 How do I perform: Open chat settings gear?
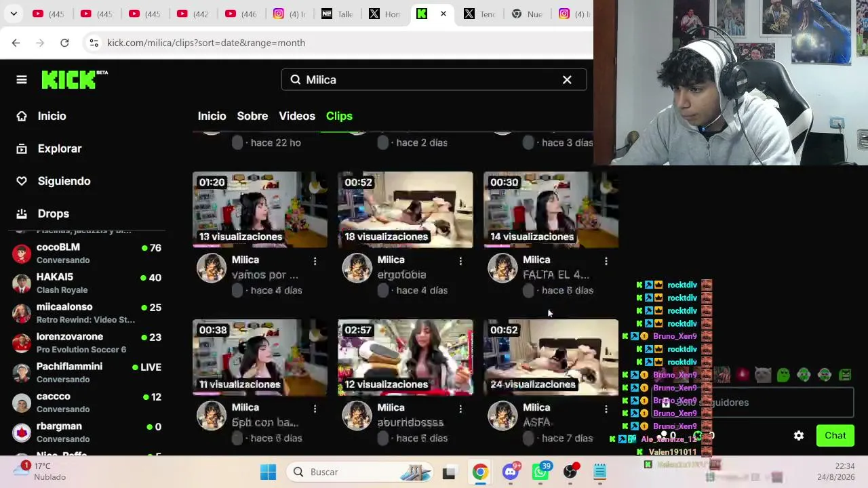tap(799, 436)
